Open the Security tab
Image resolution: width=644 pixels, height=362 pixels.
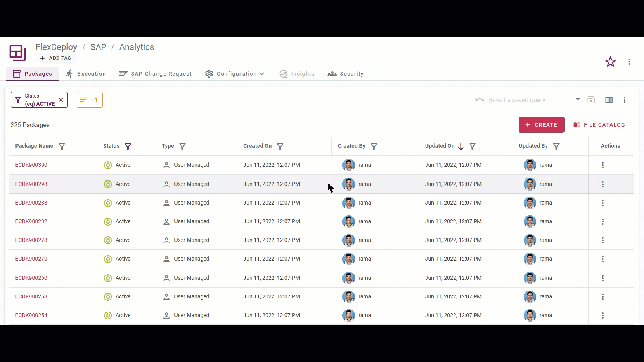pyautogui.click(x=345, y=74)
